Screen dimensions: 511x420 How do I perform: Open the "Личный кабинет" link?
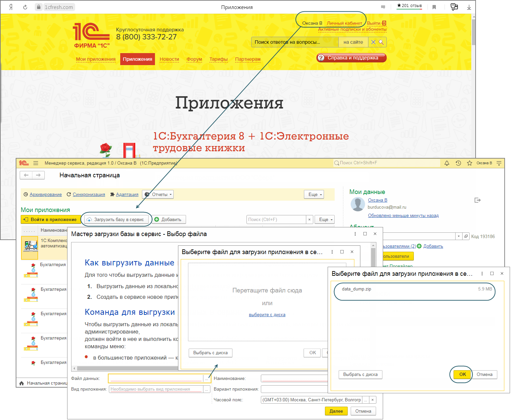pyautogui.click(x=344, y=23)
